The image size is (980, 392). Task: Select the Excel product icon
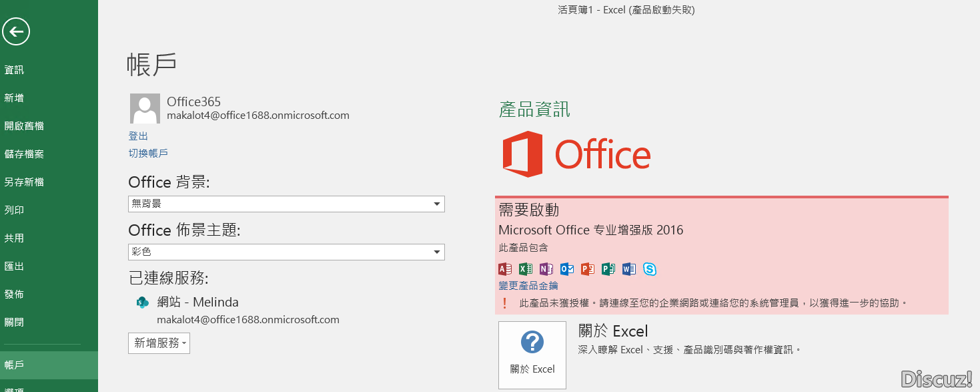pos(526,269)
